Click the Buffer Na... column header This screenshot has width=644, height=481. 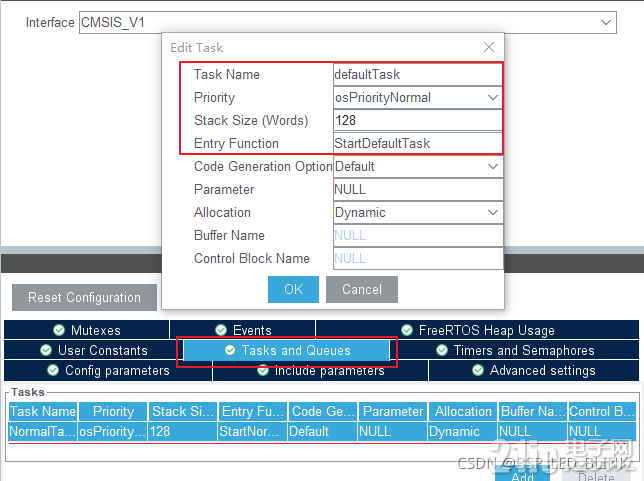pos(533,411)
